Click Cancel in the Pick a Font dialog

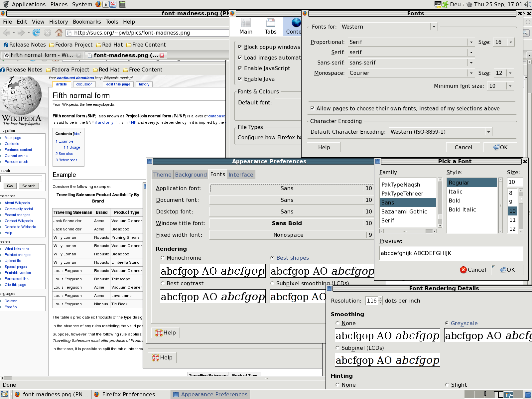(x=473, y=270)
